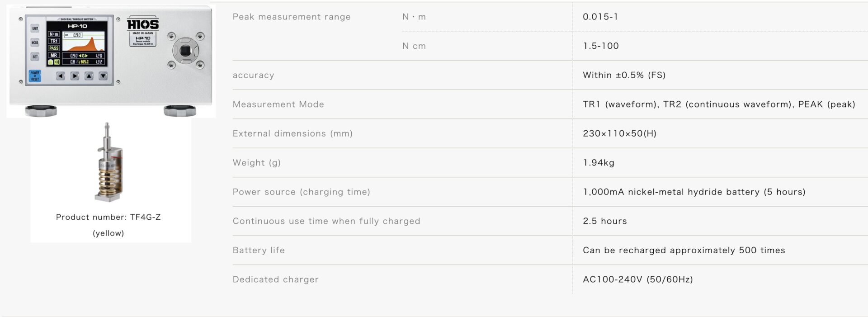This screenshot has height=317, width=868.
Task: Click the square socket sensor joint
Action: tap(186, 51)
